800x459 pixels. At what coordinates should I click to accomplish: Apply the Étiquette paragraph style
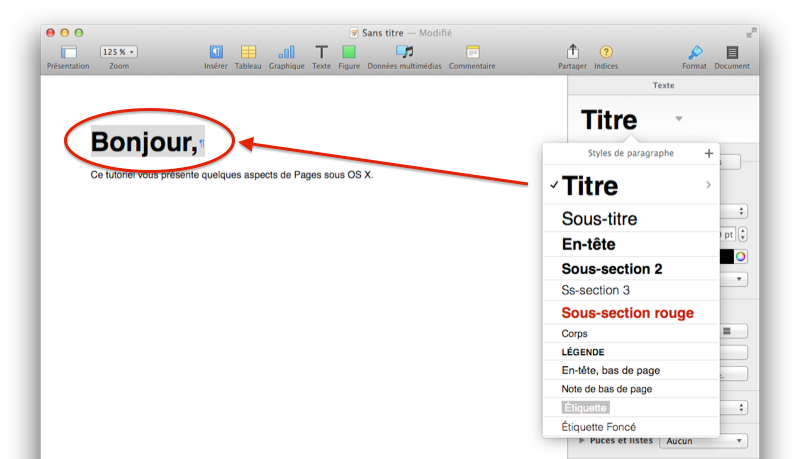[631, 407]
